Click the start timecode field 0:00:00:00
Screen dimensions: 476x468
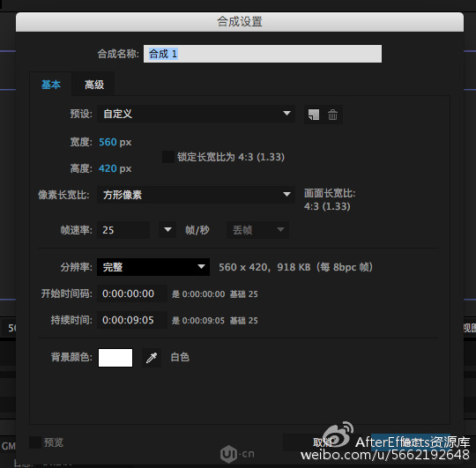point(132,293)
